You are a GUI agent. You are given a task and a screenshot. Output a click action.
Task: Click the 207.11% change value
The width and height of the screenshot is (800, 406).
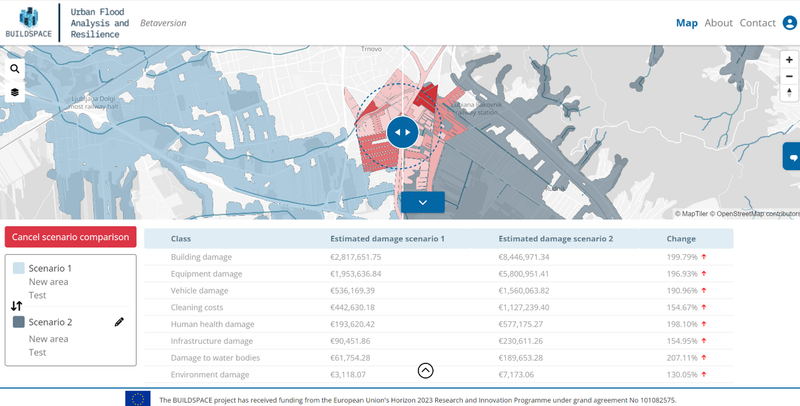click(682, 358)
